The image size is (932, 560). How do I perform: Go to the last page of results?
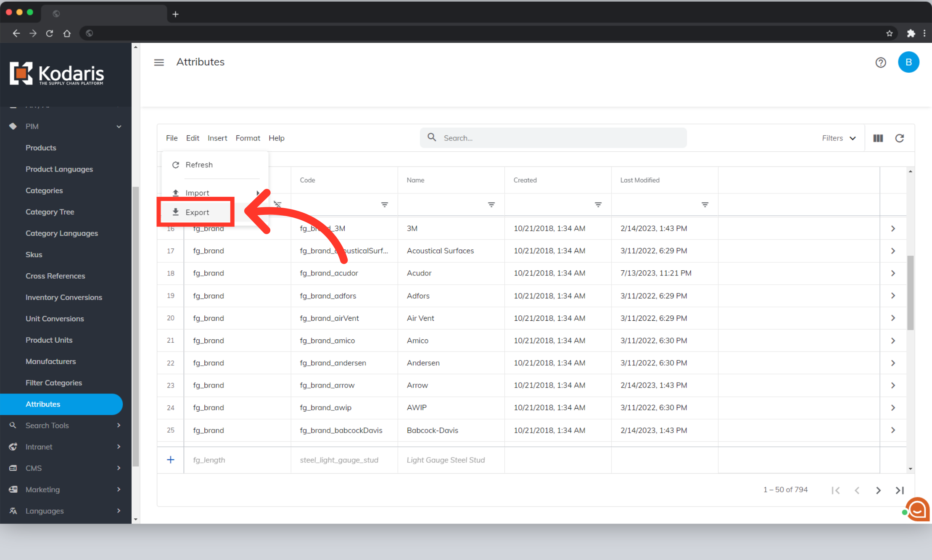pyautogui.click(x=899, y=490)
